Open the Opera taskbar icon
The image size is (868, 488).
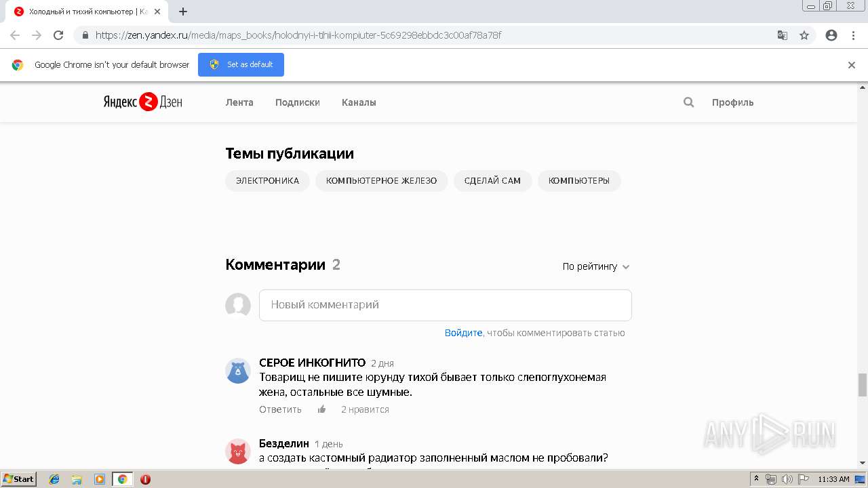click(145, 479)
